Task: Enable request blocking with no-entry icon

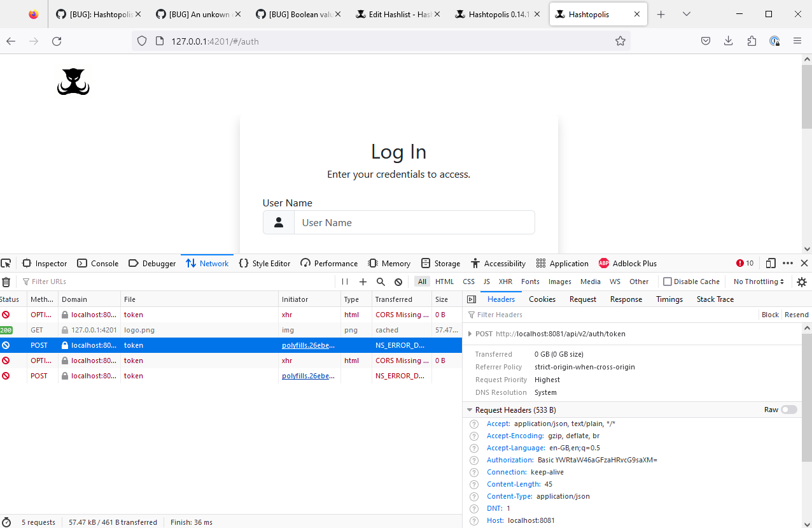Action: point(398,282)
